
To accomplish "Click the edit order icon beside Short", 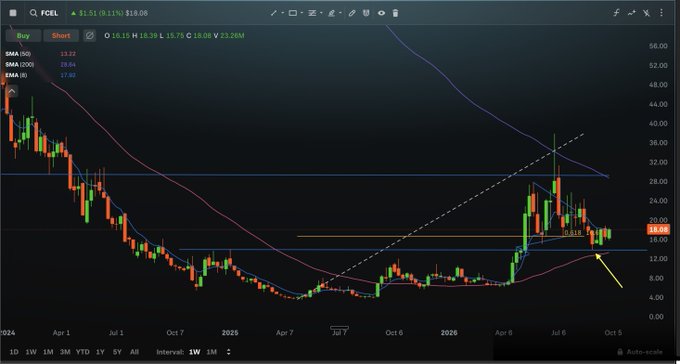I will [90, 36].
